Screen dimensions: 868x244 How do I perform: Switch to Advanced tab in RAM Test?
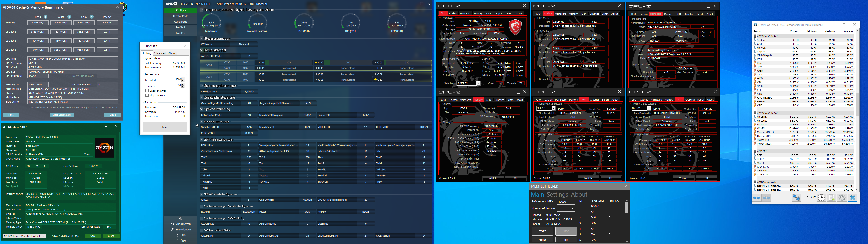[x=159, y=53]
